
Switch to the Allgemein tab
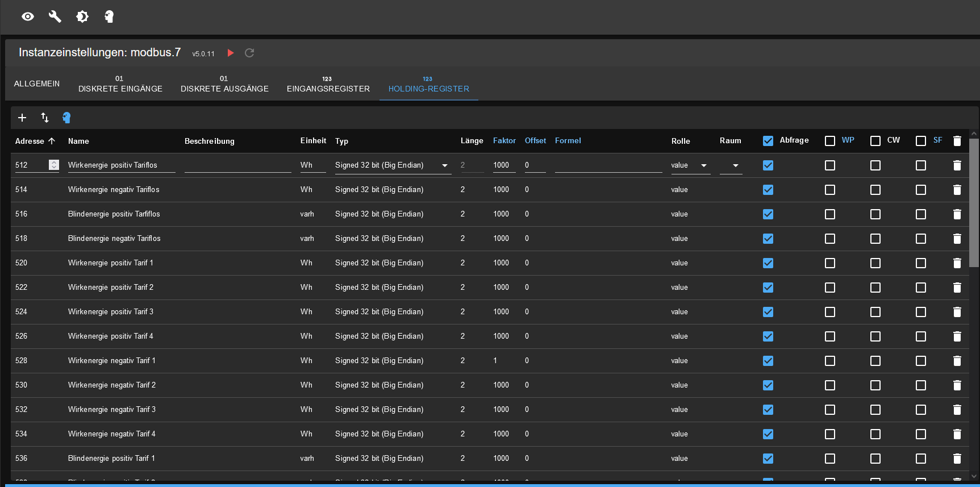(37, 84)
